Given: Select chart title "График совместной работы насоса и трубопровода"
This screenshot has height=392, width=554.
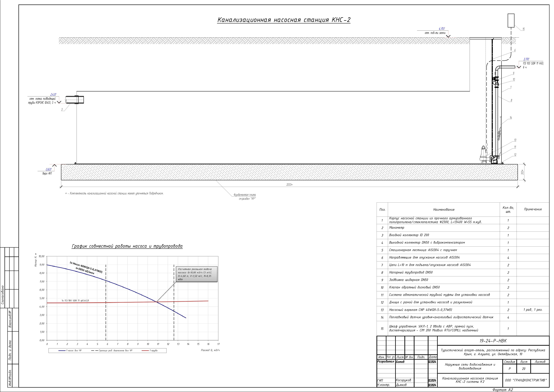Looking at the screenshot, I should (x=127, y=246).
